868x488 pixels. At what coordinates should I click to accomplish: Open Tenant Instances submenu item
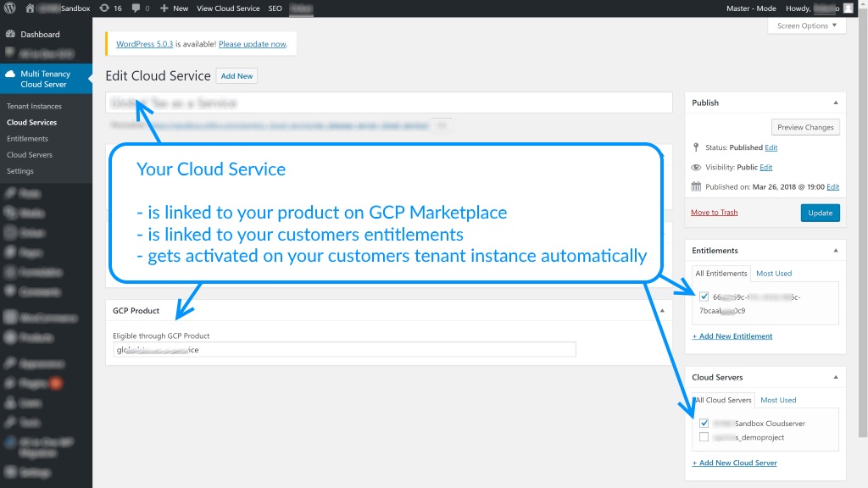tap(34, 106)
